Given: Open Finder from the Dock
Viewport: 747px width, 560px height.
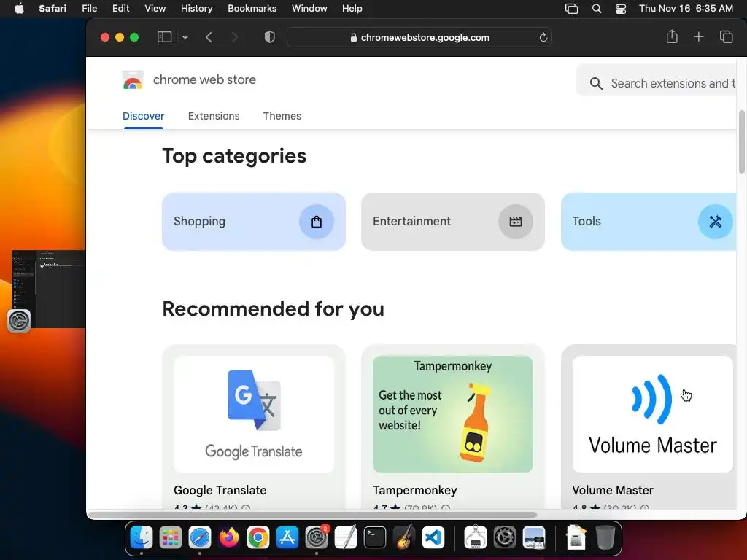Looking at the screenshot, I should 142,537.
